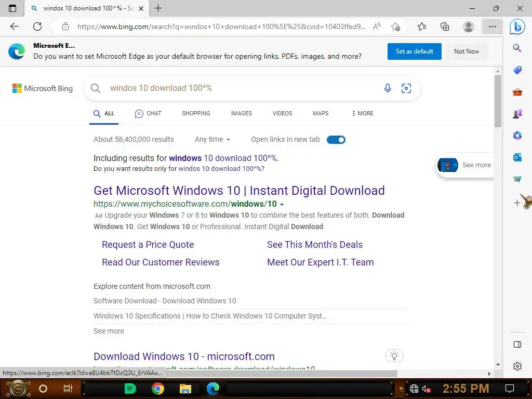Open Microsoft 365 icon in sidebar
Screen dimensions: 532x399
click(x=517, y=136)
